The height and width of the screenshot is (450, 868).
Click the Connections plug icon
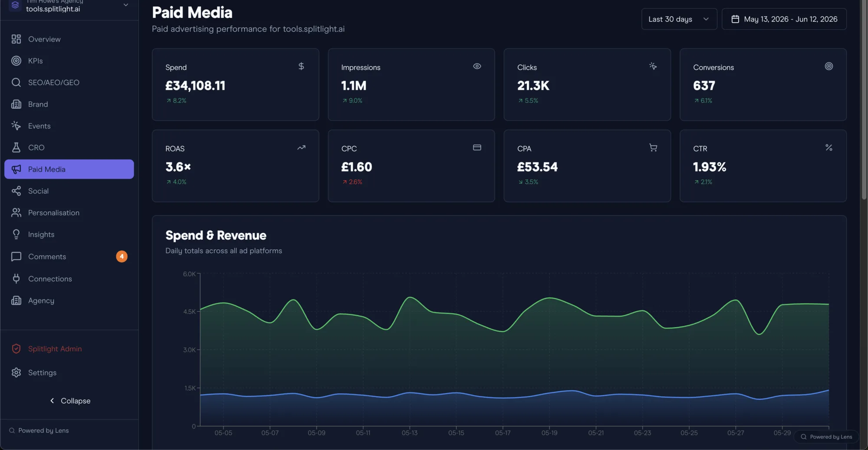pos(16,279)
